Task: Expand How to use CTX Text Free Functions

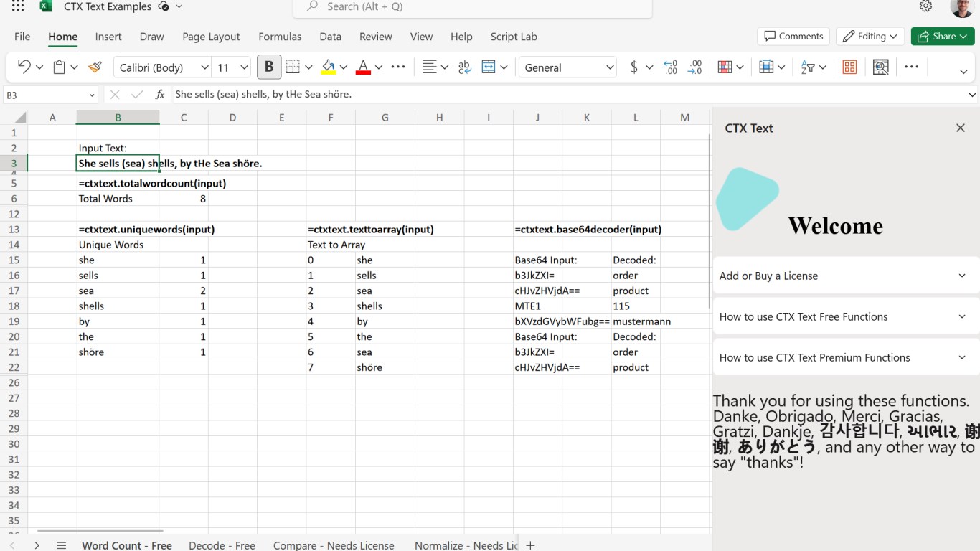Action: pos(845,316)
